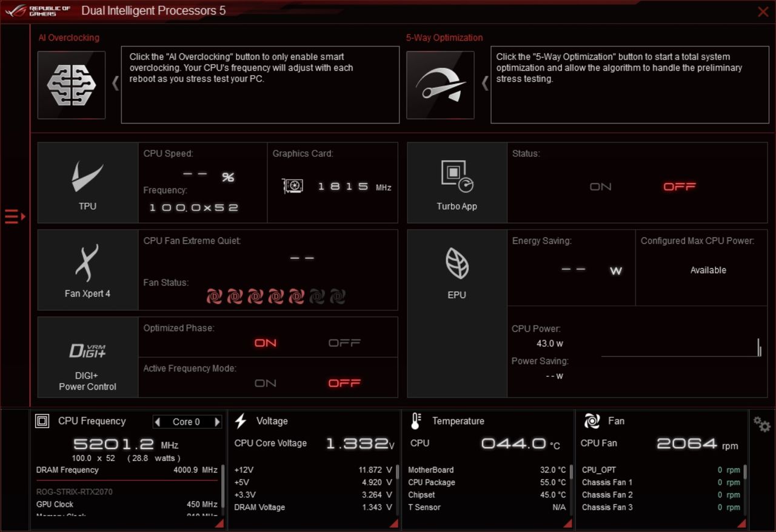Expand Voltage panel corner triangle

tap(393, 523)
